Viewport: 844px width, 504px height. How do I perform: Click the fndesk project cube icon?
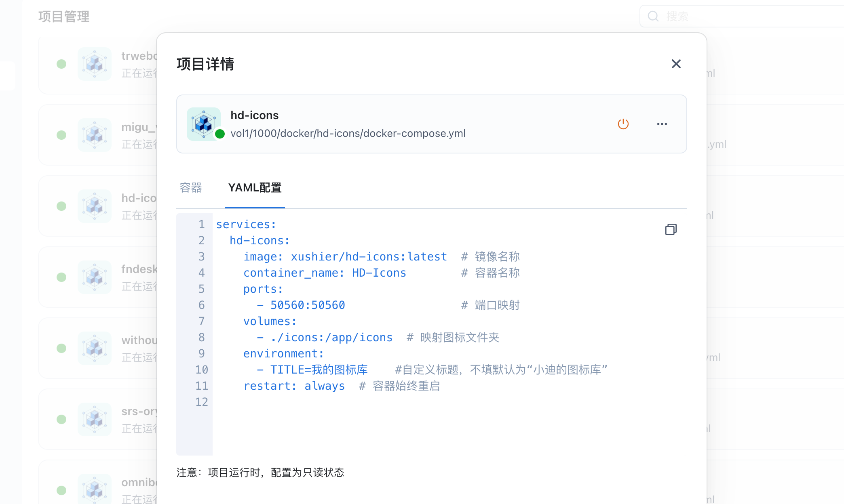pos(95,277)
